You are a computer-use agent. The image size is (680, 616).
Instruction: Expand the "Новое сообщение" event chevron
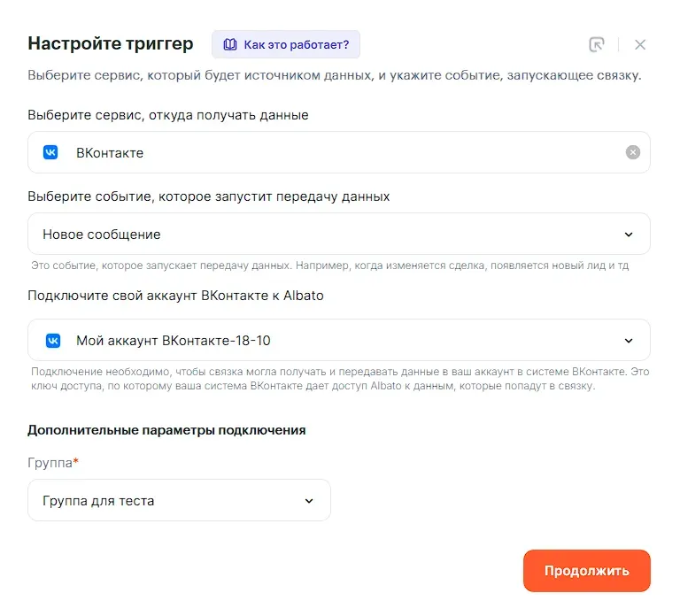[629, 235]
